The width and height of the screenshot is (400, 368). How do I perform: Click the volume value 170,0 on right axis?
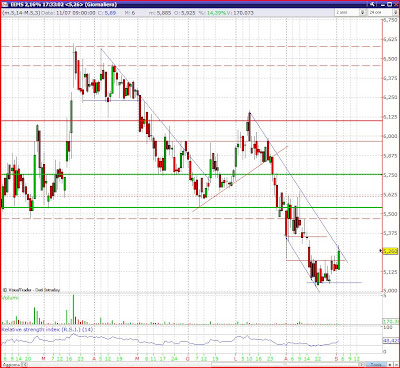tap(391, 322)
